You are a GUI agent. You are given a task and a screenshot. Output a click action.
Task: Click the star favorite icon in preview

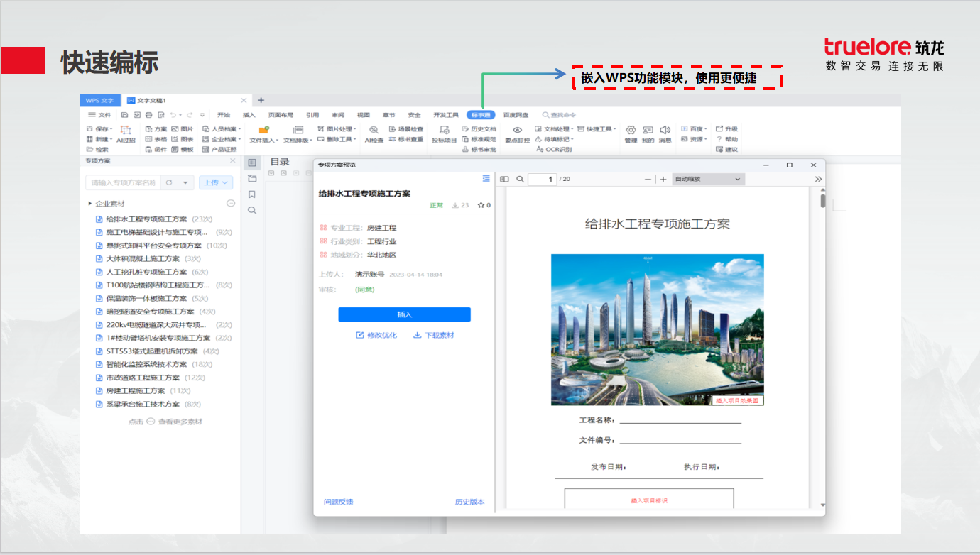click(x=481, y=205)
